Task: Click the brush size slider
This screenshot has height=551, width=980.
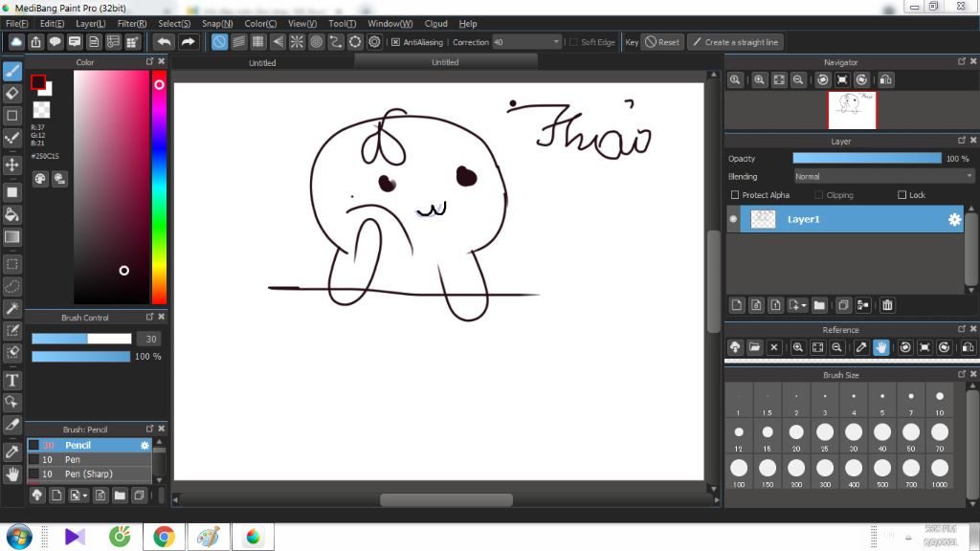Action: 82,339
